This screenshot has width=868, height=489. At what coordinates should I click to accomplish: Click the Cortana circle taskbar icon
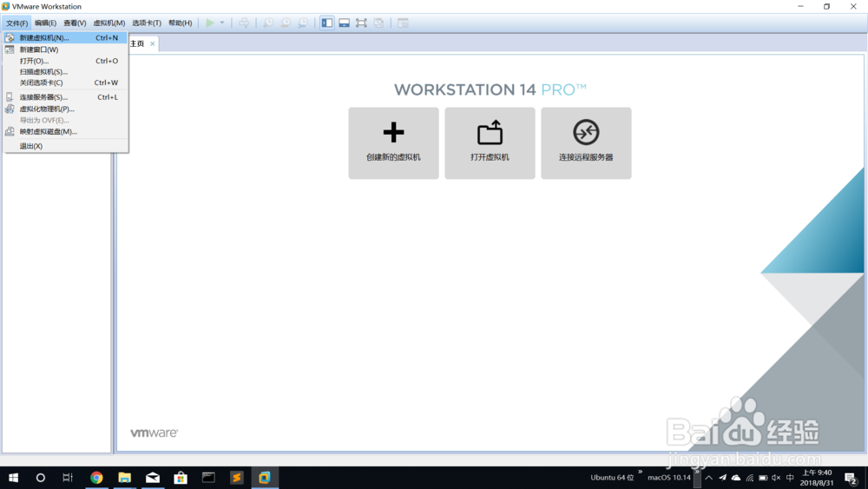[41, 478]
